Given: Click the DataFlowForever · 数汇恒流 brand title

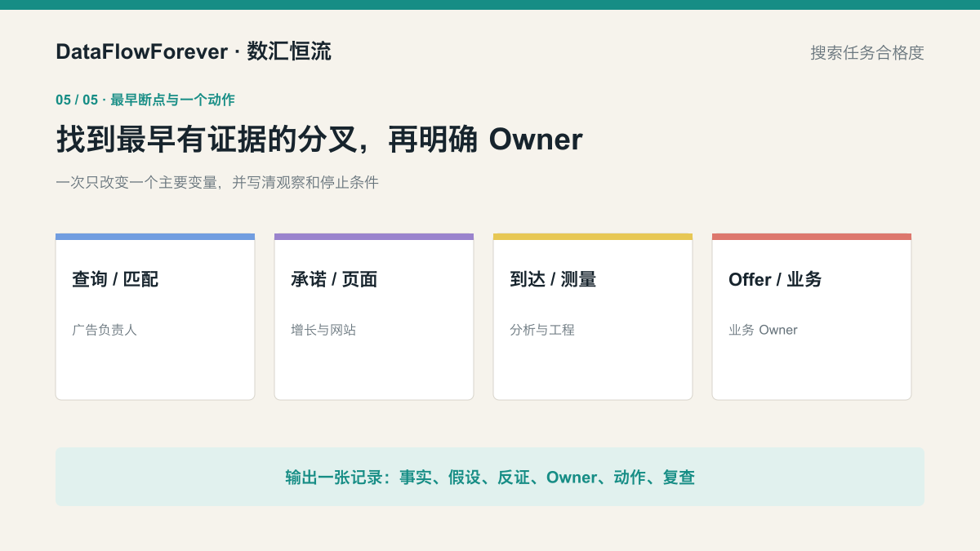Looking at the screenshot, I should point(194,51).
